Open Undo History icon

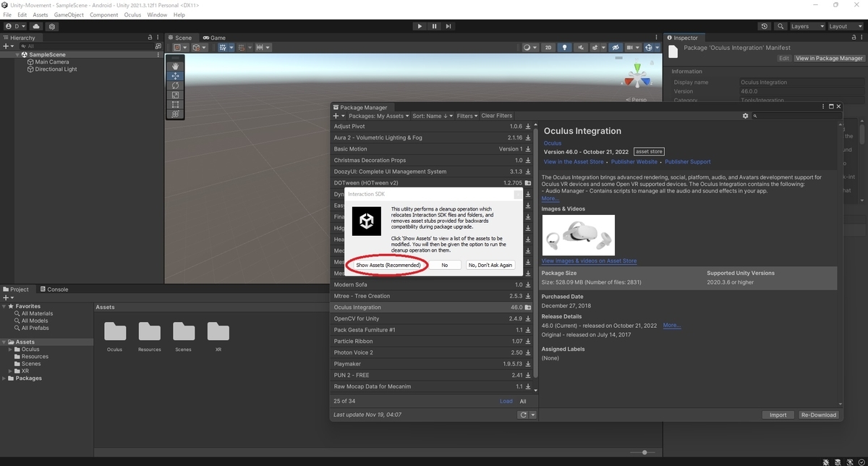(765, 26)
